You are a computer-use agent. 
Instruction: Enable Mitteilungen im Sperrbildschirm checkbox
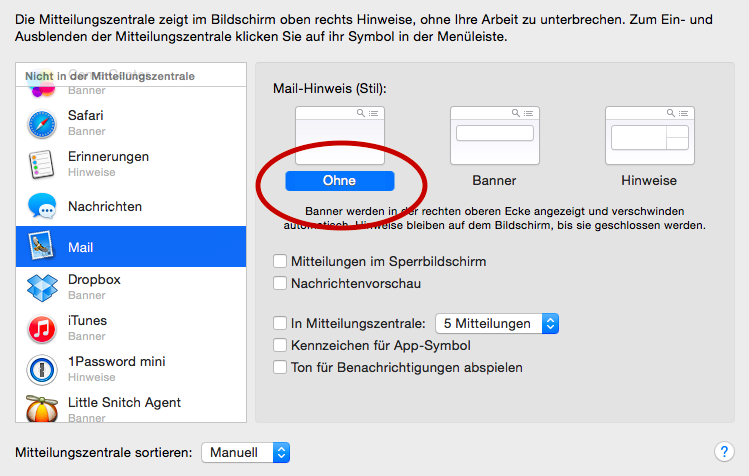point(280,262)
